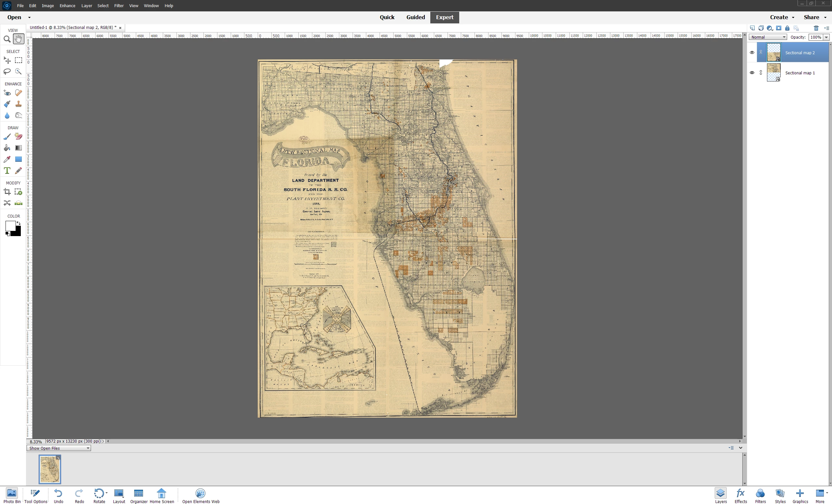Activate the Horizontal Type tool

[x=7, y=170]
